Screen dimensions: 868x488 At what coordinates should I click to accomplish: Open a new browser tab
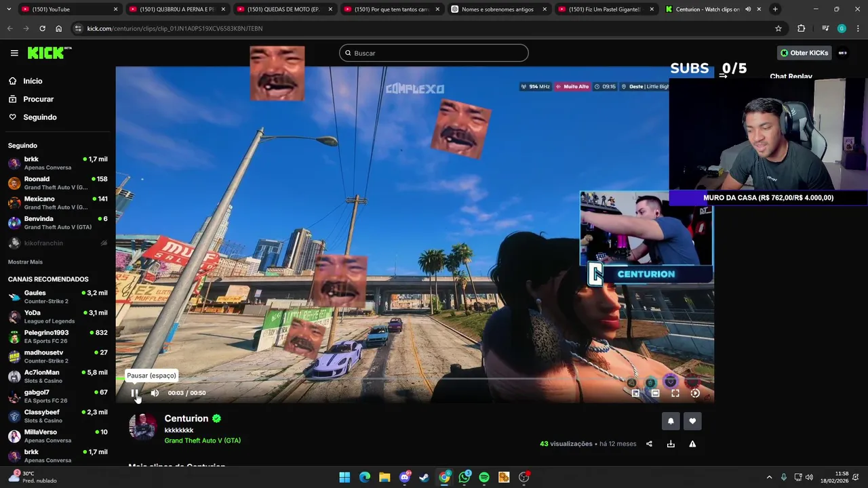pyautogui.click(x=775, y=9)
